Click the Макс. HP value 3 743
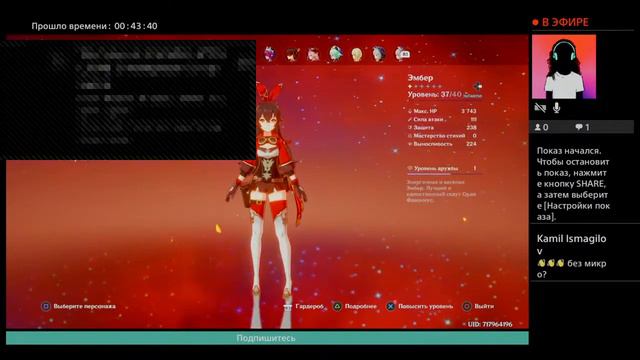 coord(469,111)
